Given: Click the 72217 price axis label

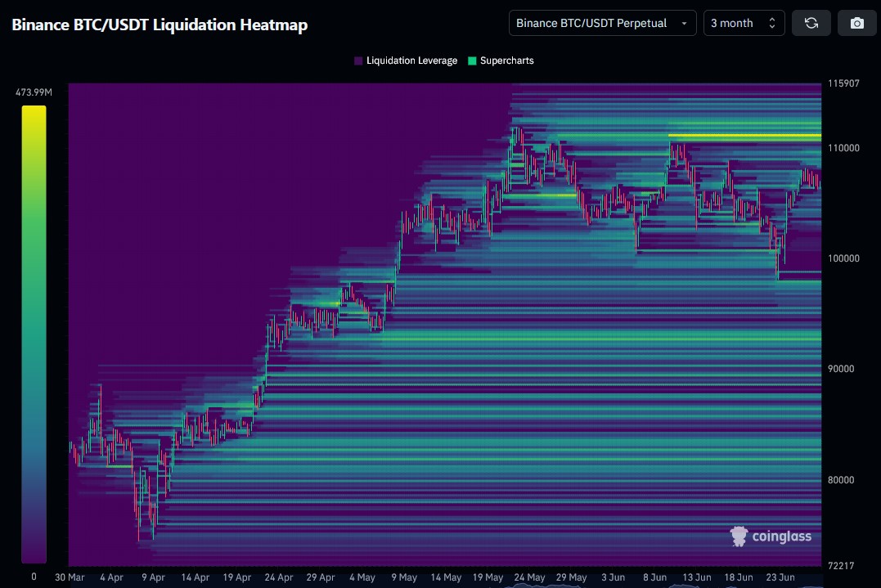Looking at the screenshot, I should [841, 566].
